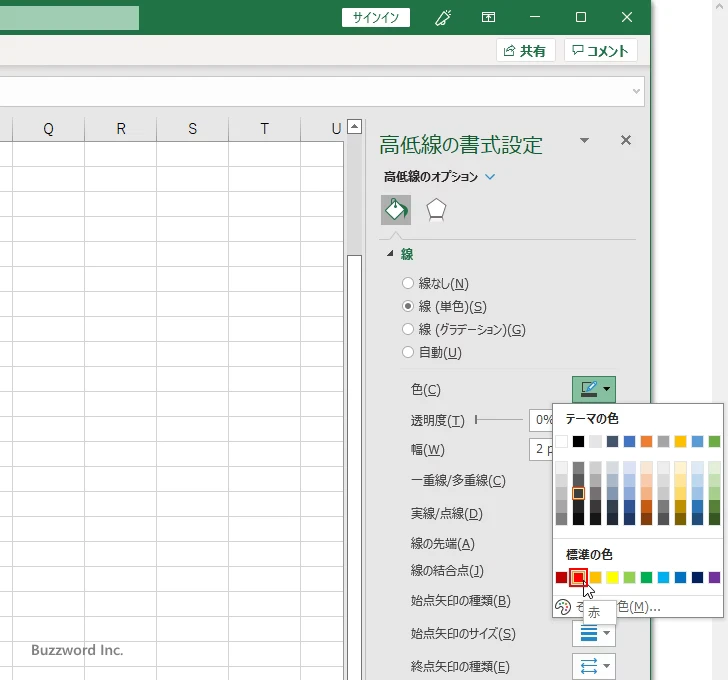This screenshot has width=728, height=680.
Task: Collapse the 線 section
Action: (x=390, y=253)
